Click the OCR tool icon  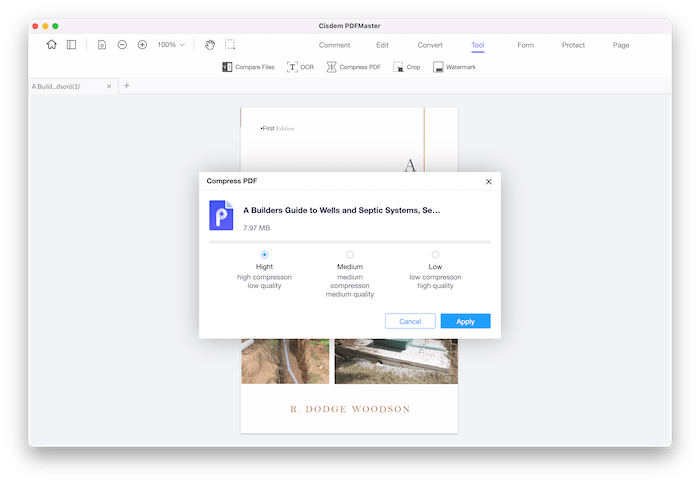(x=292, y=67)
